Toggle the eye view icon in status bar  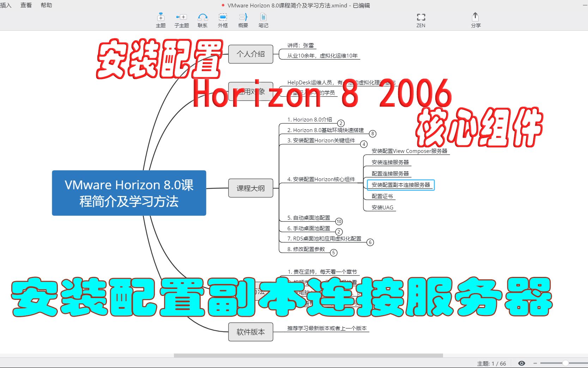coord(522,363)
